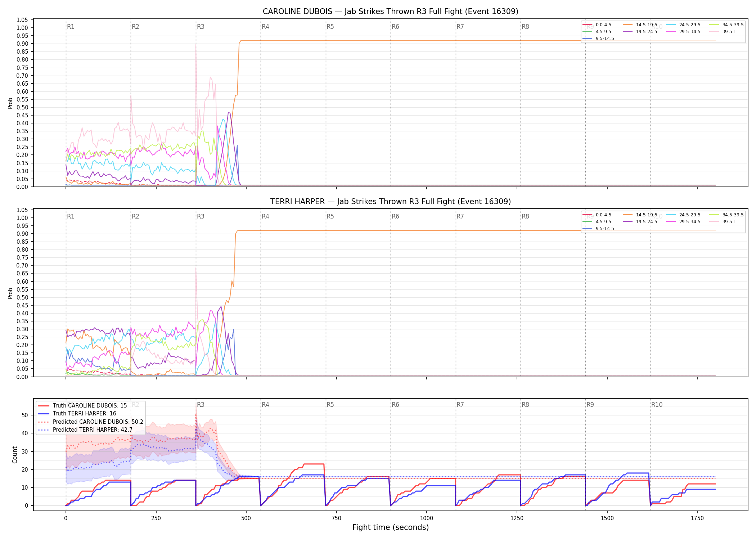Click the 1000 tick label on x-axis
The image size is (756, 540).
pyautogui.click(x=427, y=518)
